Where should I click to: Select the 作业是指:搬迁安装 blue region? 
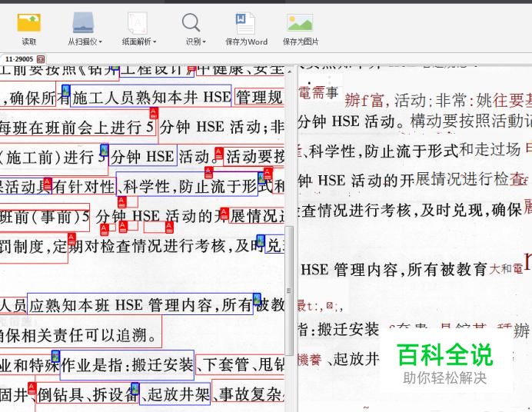(127, 365)
